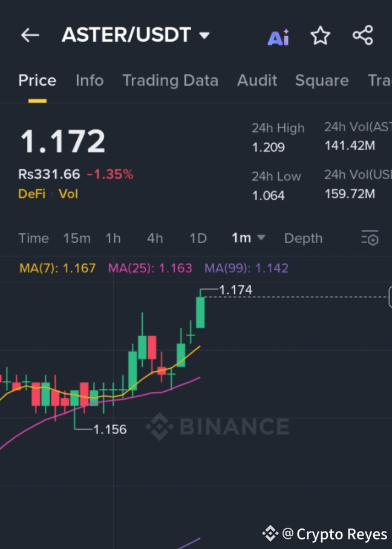Click the current price 1.172
Viewport: 392px width, 549px height.
(x=63, y=141)
